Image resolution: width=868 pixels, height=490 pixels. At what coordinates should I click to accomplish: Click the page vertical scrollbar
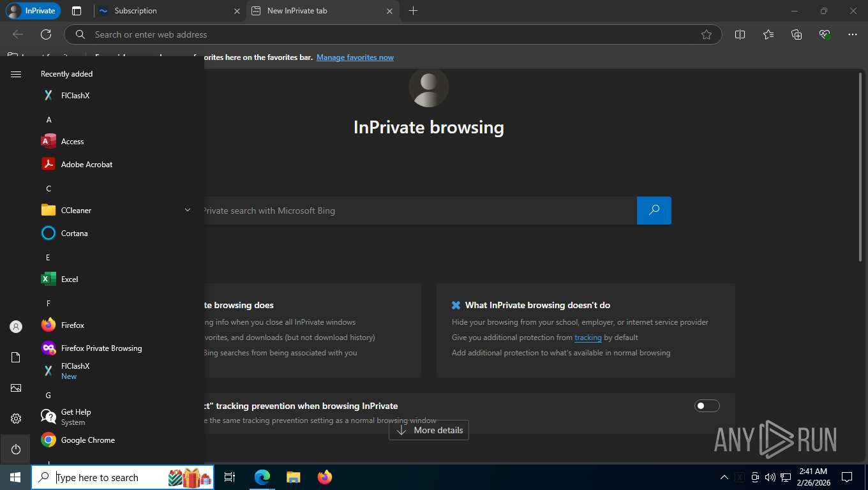860,167
